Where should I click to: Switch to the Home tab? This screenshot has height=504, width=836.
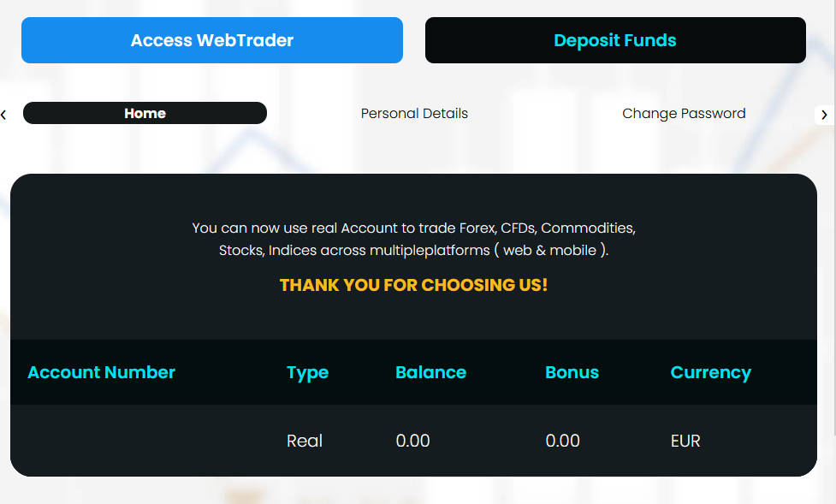[145, 113]
